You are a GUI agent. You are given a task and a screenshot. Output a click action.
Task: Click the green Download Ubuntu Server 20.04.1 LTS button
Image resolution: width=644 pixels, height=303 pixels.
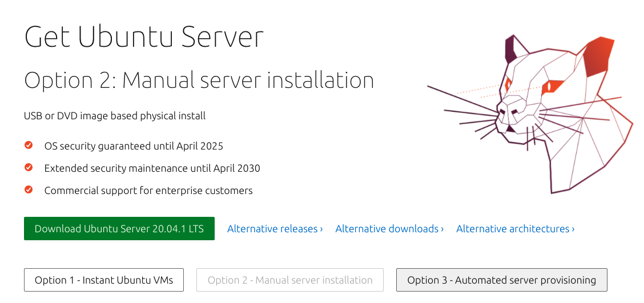[119, 229]
